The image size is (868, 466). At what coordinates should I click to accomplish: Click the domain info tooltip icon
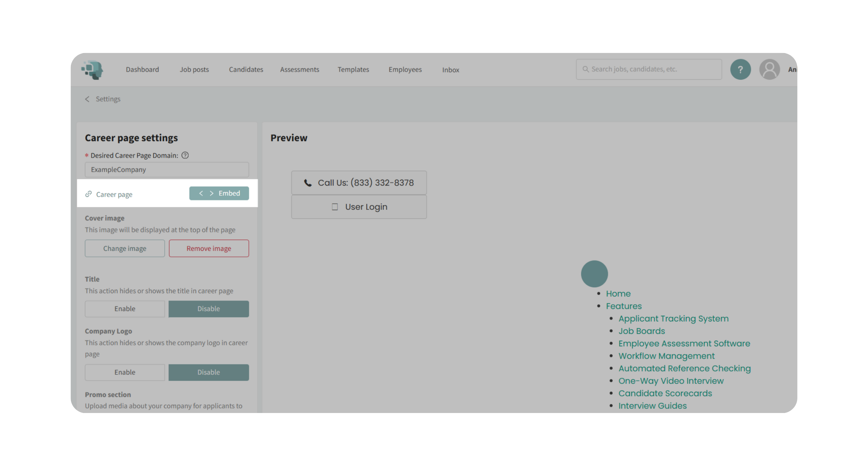(185, 156)
